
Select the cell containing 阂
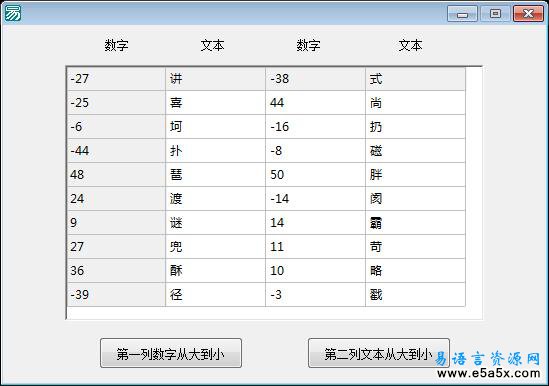[x=416, y=199]
